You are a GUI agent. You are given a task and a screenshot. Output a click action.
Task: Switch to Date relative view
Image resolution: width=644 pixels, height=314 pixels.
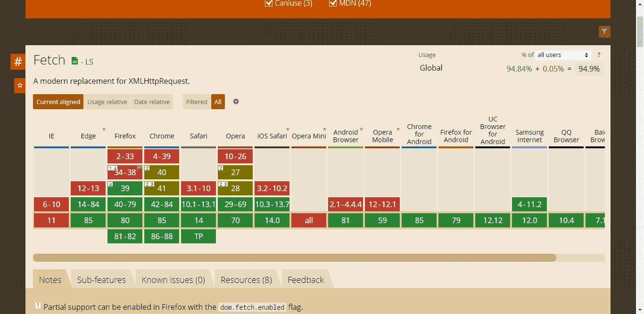pos(152,102)
